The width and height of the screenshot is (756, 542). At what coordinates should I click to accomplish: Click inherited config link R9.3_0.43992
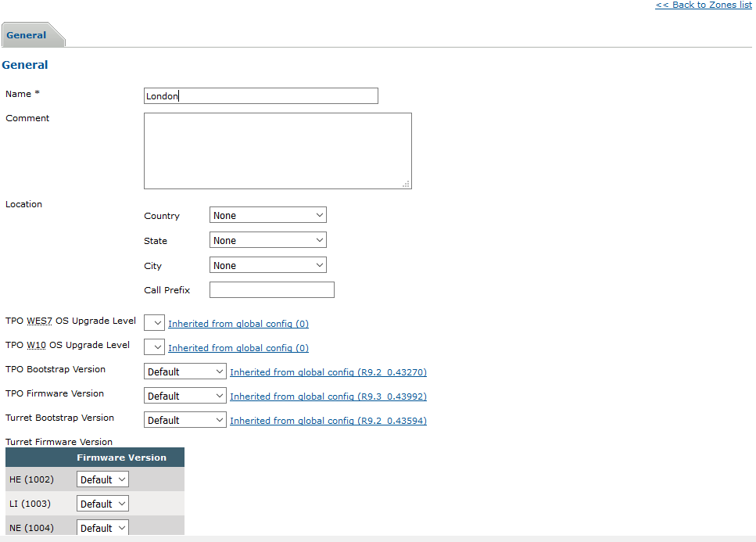coord(328,397)
